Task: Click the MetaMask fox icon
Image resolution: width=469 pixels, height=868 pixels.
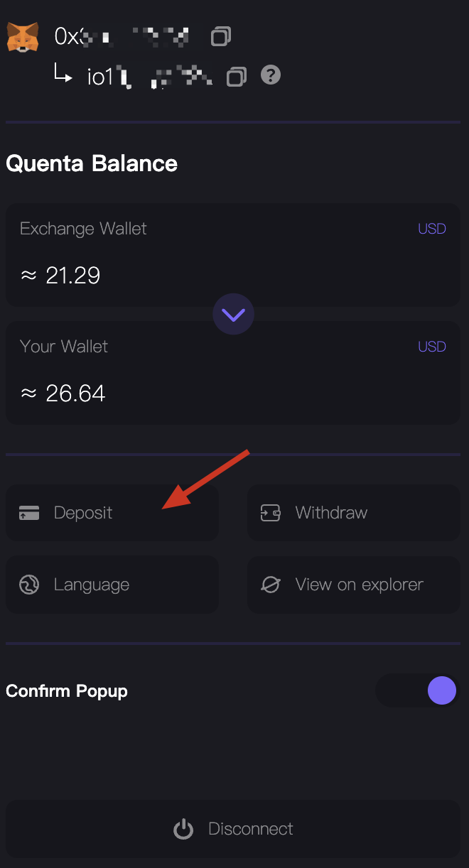Action: pyautogui.click(x=23, y=36)
